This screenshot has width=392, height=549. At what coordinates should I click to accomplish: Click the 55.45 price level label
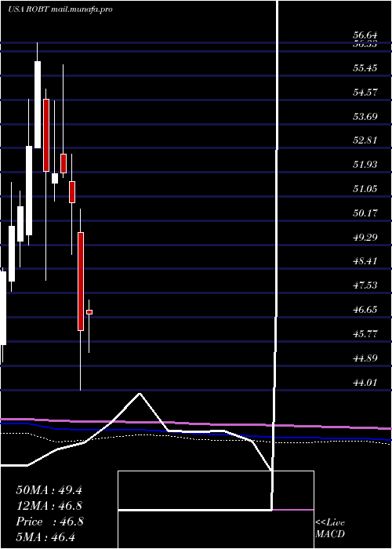[365, 68]
